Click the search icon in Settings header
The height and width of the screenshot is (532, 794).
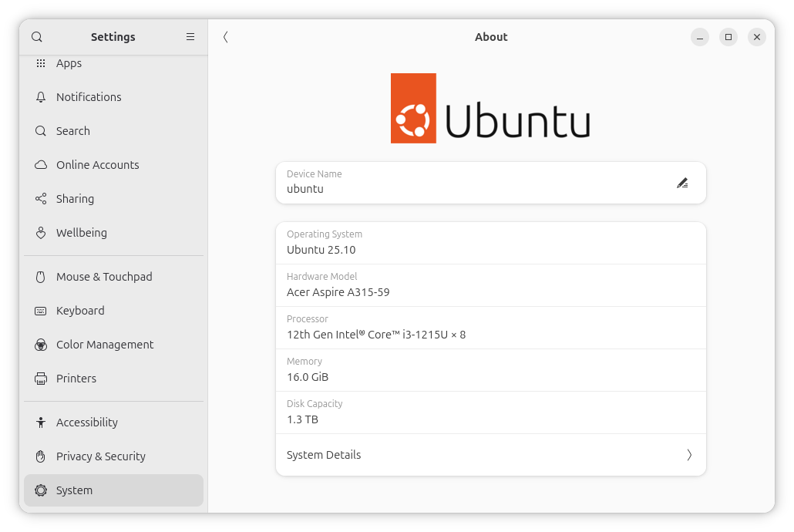click(37, 37)
